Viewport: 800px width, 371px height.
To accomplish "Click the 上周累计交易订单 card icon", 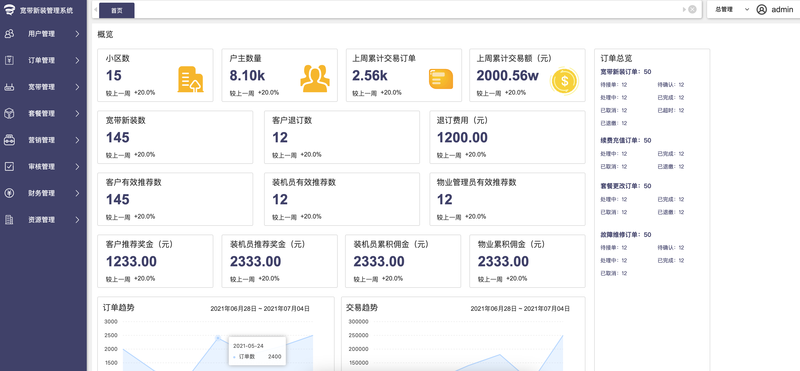I will point(441,79).
